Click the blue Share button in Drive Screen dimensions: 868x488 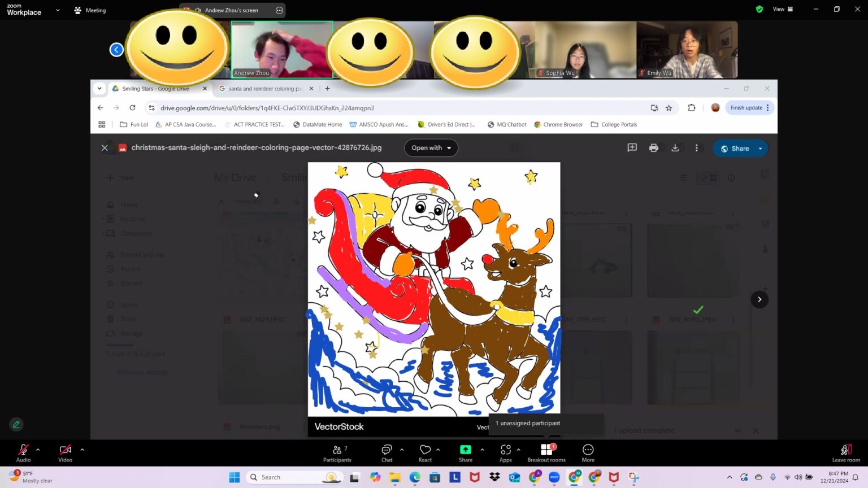(735, 149)
